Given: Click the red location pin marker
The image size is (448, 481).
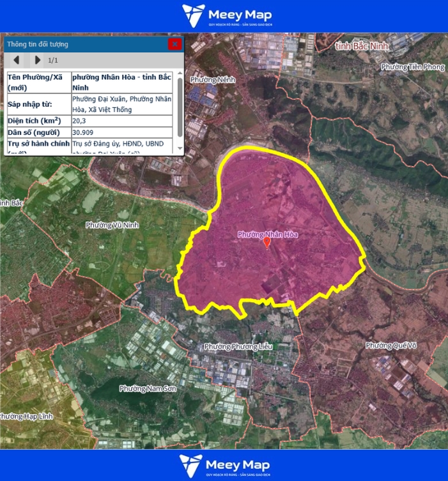Looking at the screenshot, I should click(x=267, y=243).
